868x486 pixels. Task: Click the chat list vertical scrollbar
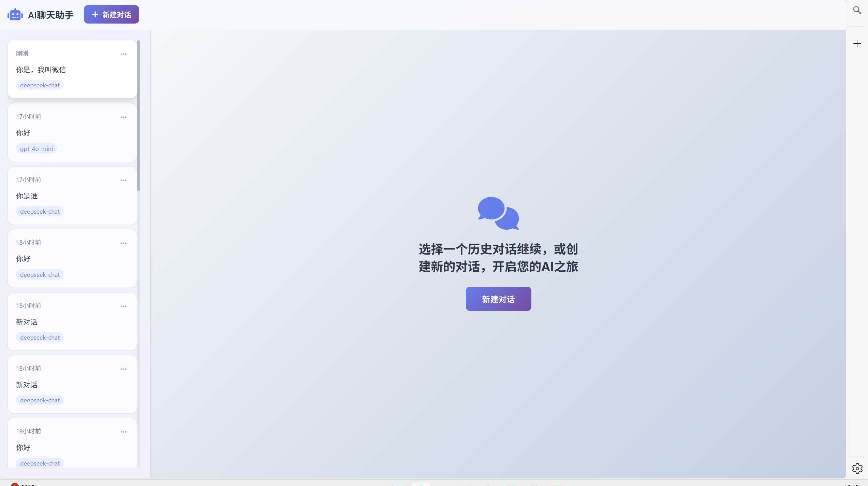(x=138, y=116)
